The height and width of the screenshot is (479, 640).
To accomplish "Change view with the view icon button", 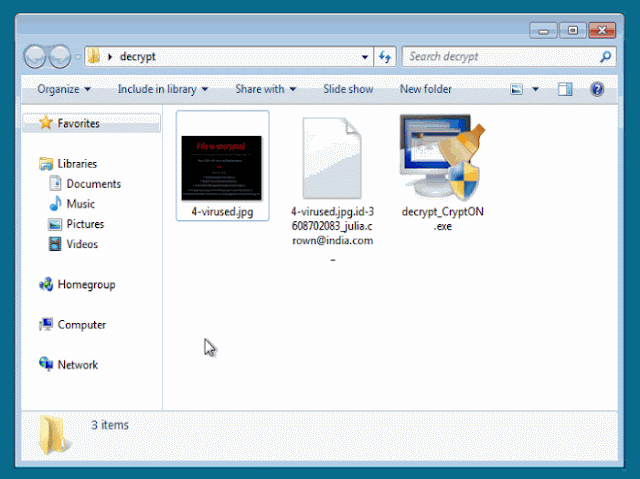I will pos(516,89).
